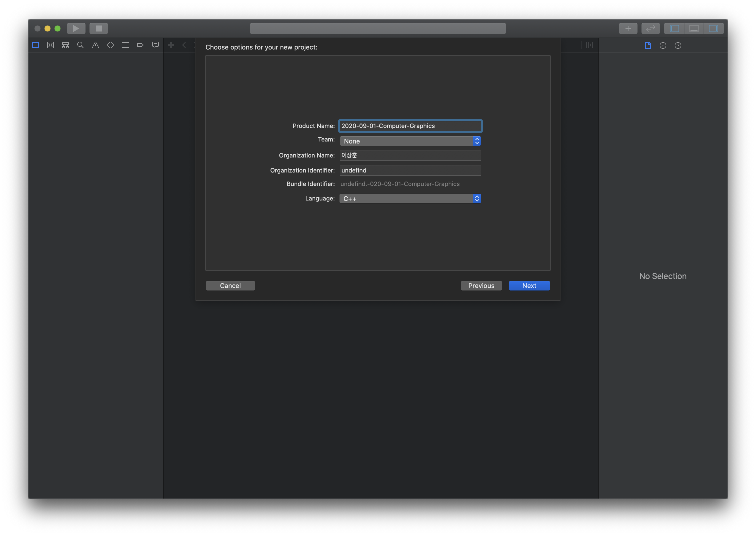Show the File inspector
The image size is (756, 536).
[x=648, y=45]
